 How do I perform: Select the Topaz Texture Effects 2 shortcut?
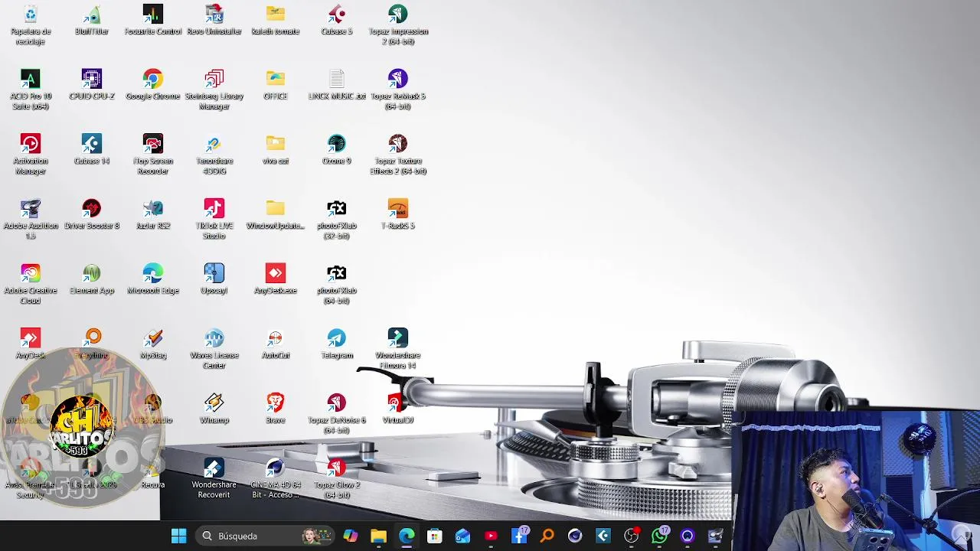pos(398,154)
